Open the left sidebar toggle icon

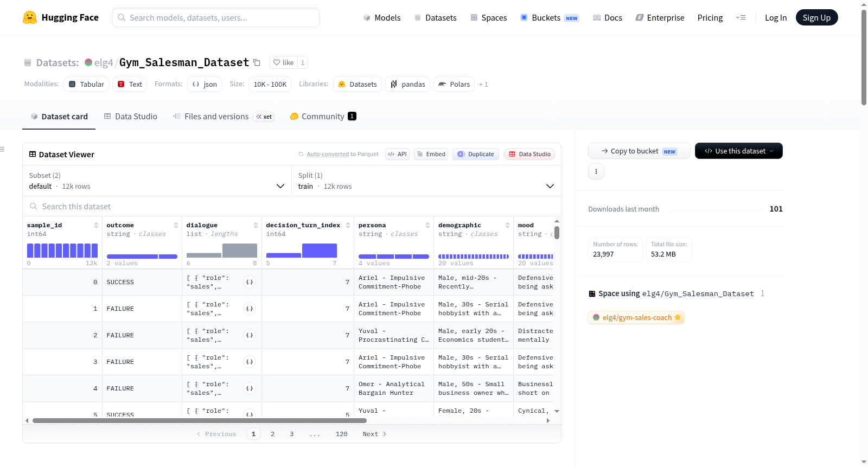[2, 149]
